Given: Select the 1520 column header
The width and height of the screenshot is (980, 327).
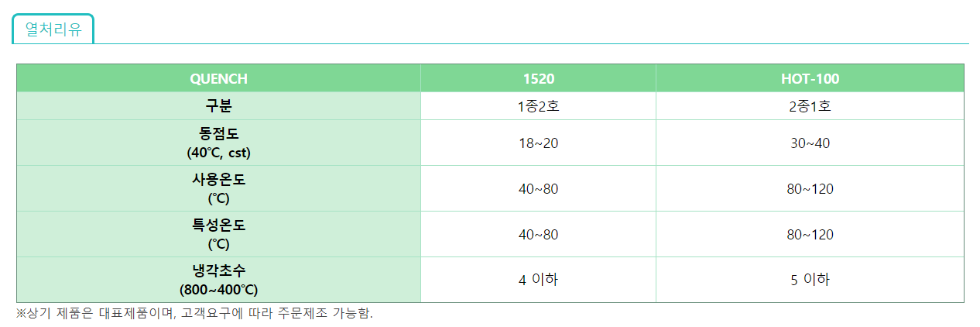Looking at the screenshot, I should coord(539,79).
